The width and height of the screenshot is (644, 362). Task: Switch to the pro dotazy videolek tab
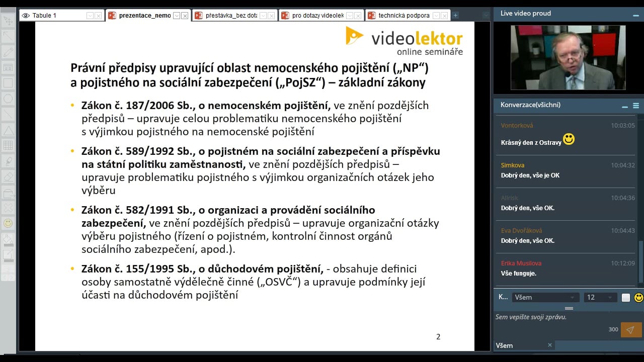click(x=321, y=16)
